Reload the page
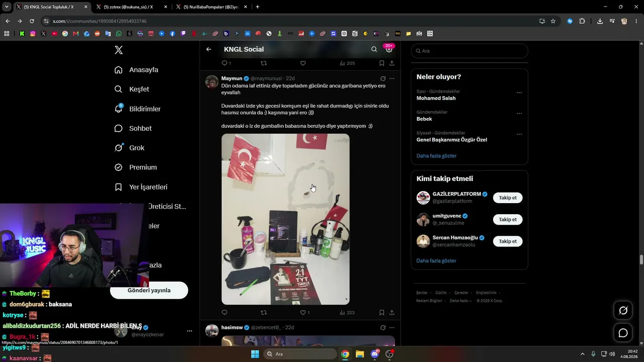644x362 pixels. (x=32, y=21)
